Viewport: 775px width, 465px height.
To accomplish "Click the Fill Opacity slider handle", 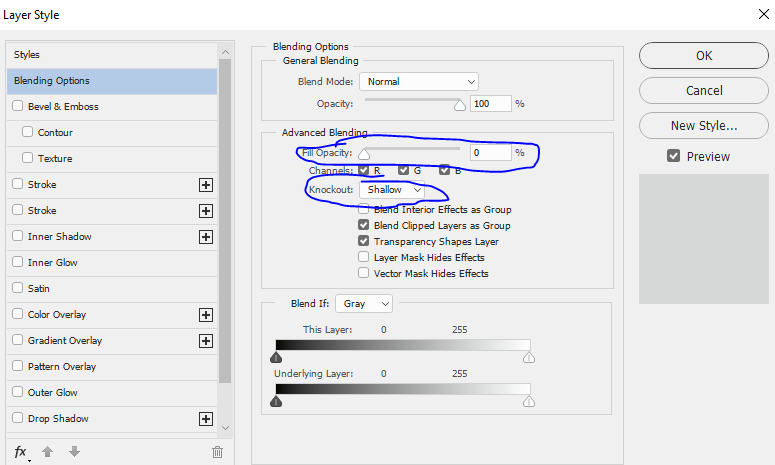I will tap(364, 154).
